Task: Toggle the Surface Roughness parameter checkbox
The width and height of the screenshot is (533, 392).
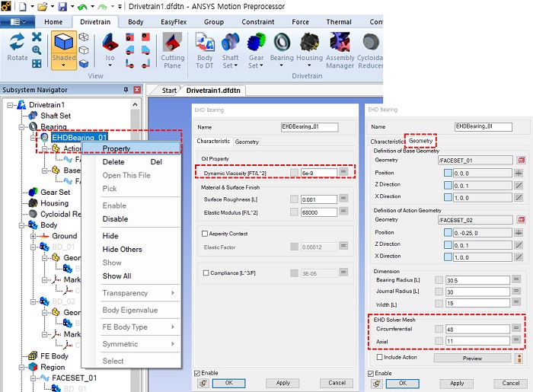Action: [x=295, y=199]
